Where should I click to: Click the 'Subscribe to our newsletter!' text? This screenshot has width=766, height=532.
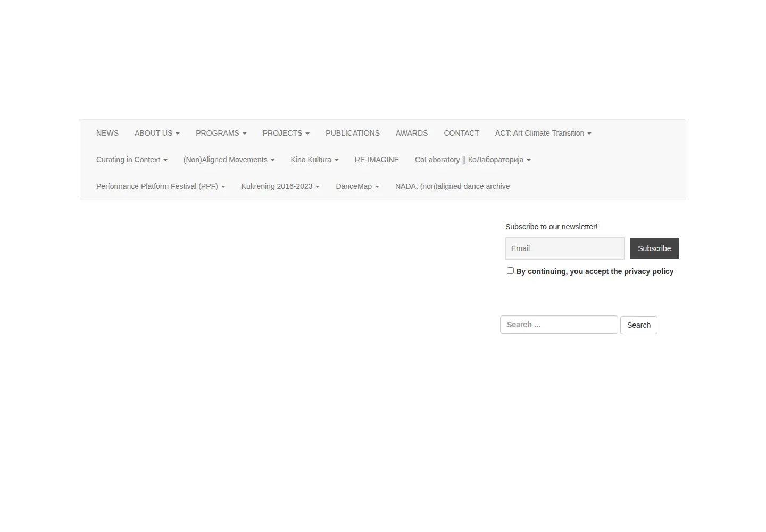(552, 227)
